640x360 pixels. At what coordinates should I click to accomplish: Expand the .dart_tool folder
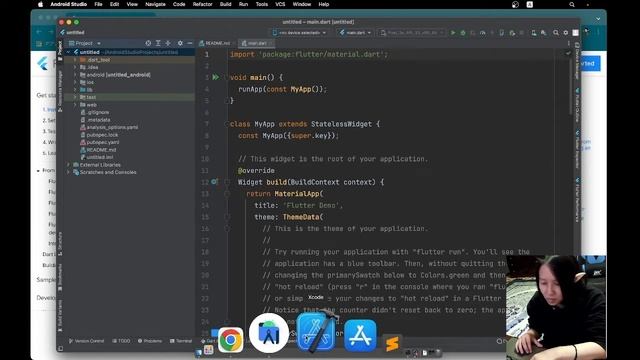click(75, 60)
